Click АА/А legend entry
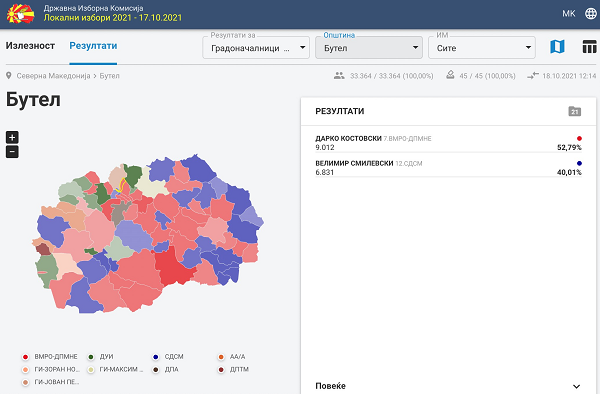Image resolution: width=600 pixels, height=394 pixels. (x=232, y=357)
